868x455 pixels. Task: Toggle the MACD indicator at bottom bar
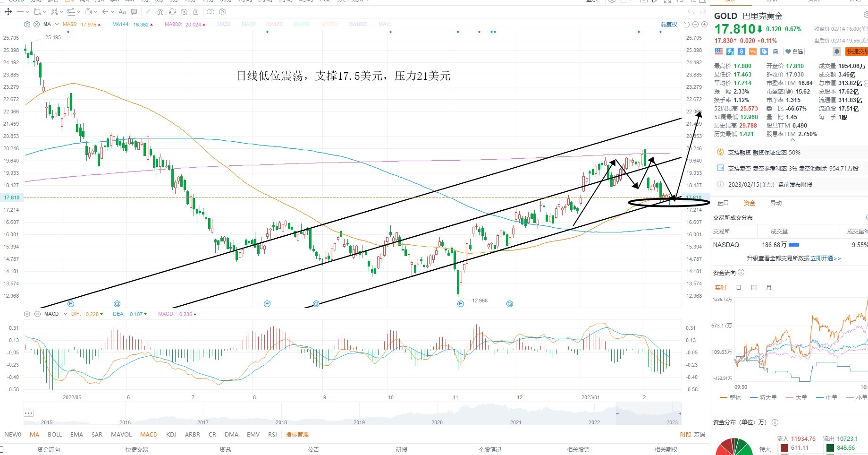coord(149,435)
